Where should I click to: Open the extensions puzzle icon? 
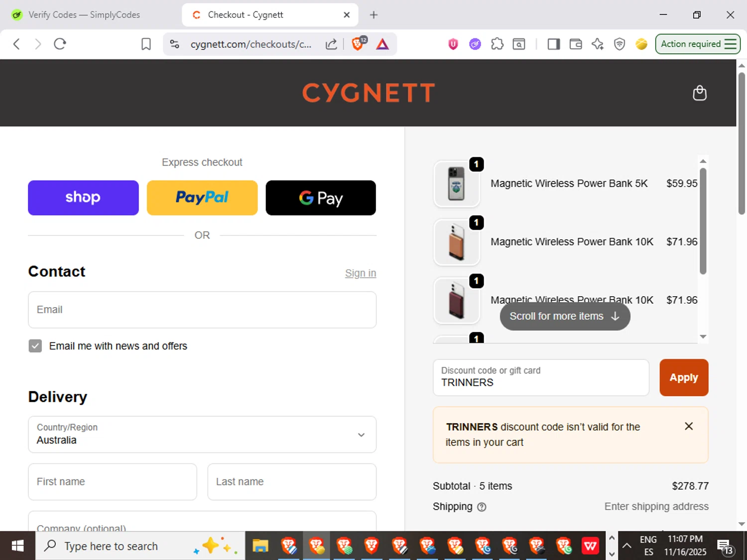[x=497, y=44]
